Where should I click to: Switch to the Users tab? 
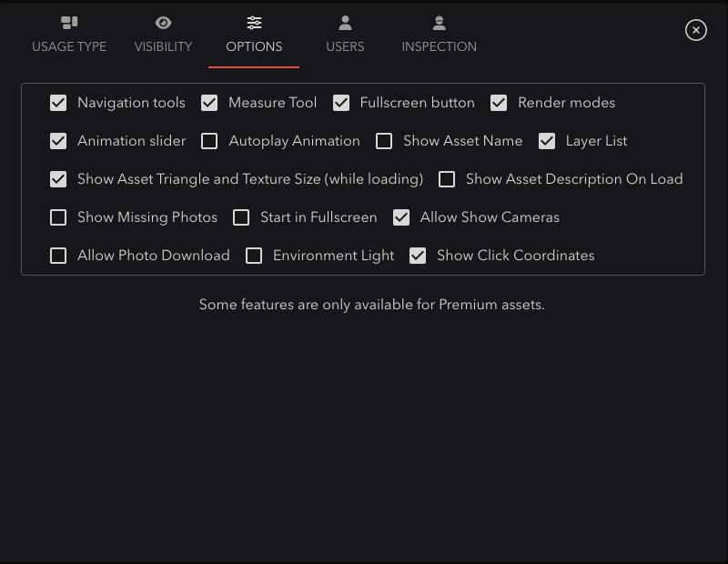[x=345, y=45]
